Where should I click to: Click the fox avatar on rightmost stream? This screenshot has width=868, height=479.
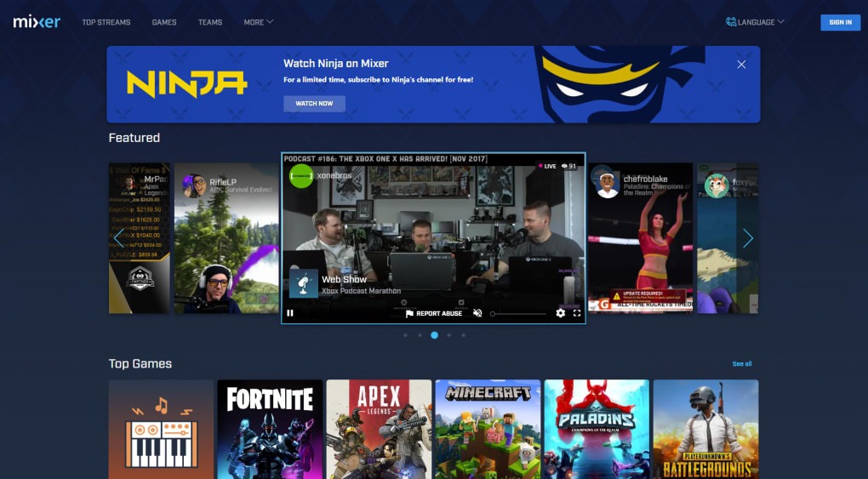(x=716, y=185)
